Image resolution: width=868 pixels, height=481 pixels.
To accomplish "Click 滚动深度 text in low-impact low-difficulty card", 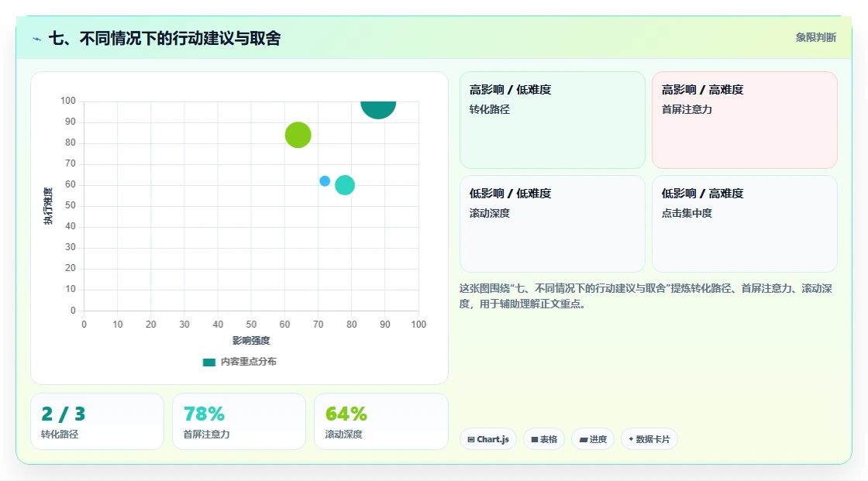I will (489, 213).
